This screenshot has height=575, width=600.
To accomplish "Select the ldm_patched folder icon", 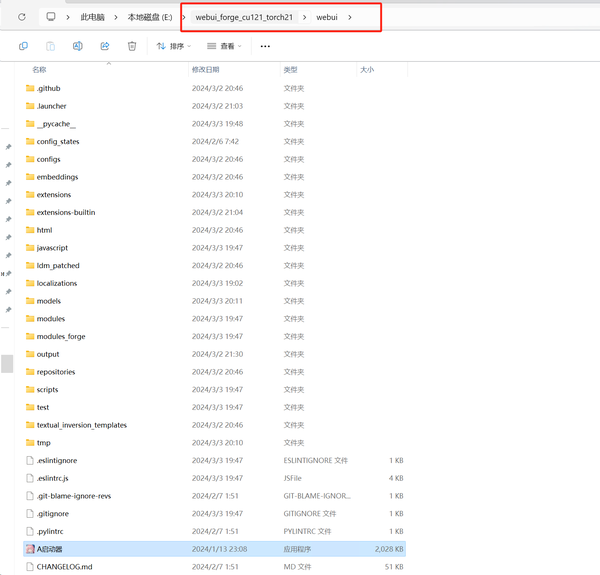I will (30, 266).
